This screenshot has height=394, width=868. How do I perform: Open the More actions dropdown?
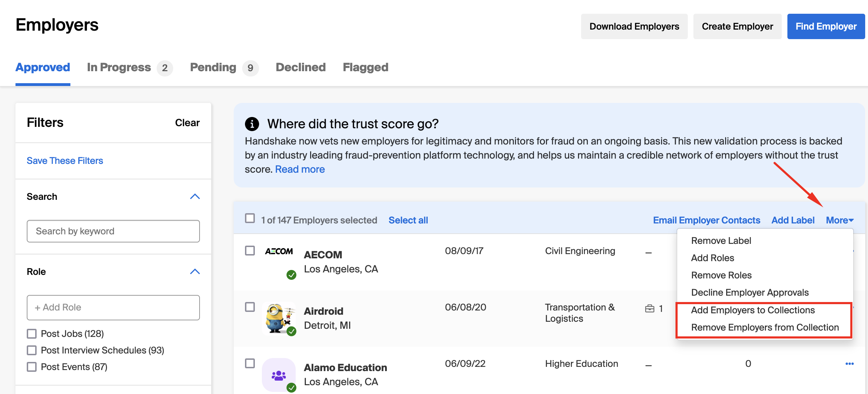tap(840, 220)
